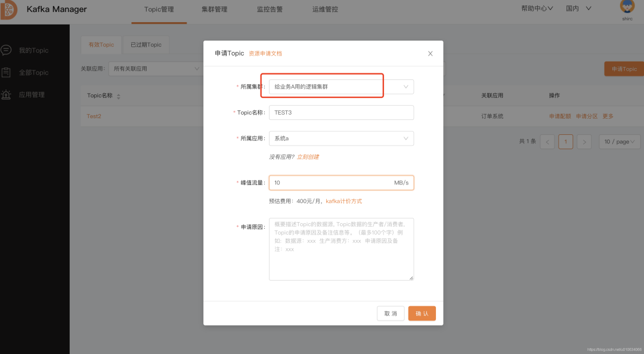This screenshot has height=354, width=644.
Task: Click the 峰值流量 input field
Action: pyautogui.click(x=341, y=182)
